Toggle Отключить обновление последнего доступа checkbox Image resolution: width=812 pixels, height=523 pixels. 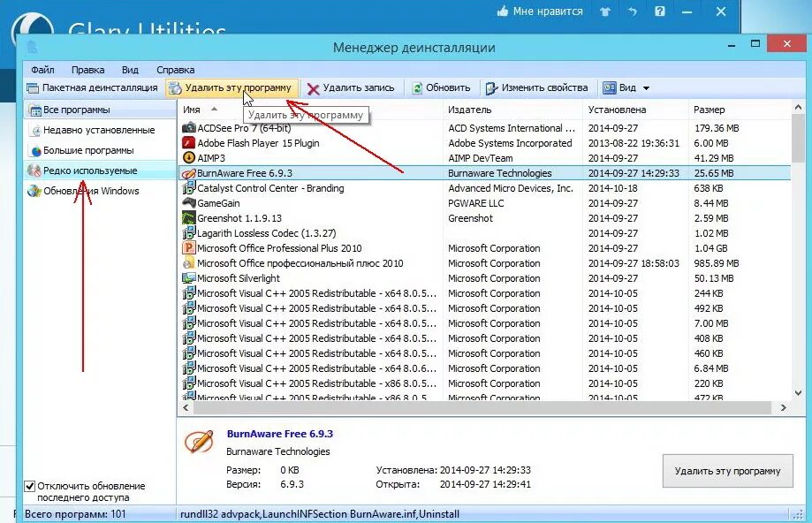pyautogui.click(x=29, y=486)
